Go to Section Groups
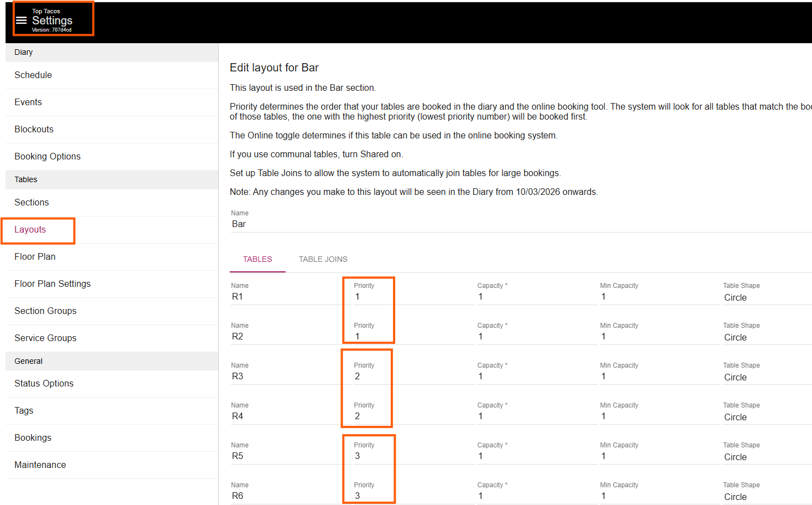 click(45, 311)
